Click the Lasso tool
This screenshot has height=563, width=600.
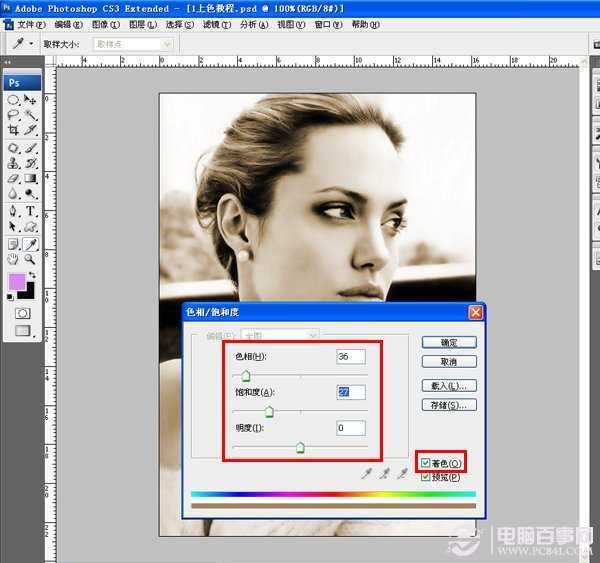(14, 116)
